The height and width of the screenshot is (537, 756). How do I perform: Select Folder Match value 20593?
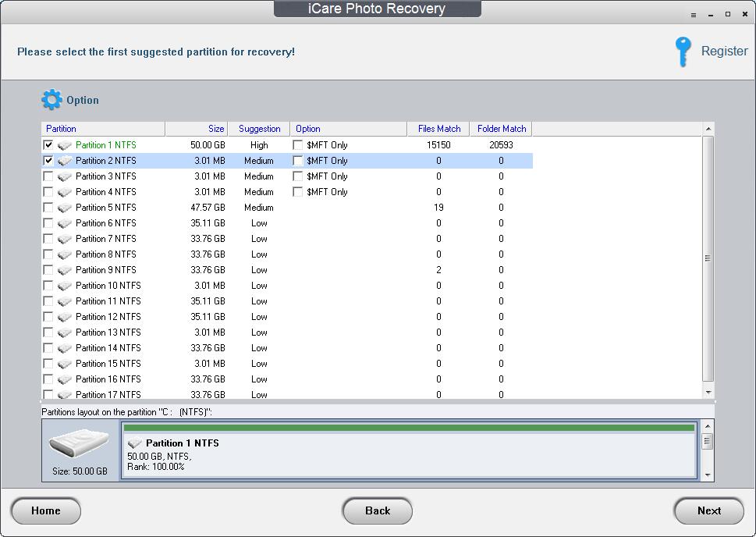tap(501, 144)
